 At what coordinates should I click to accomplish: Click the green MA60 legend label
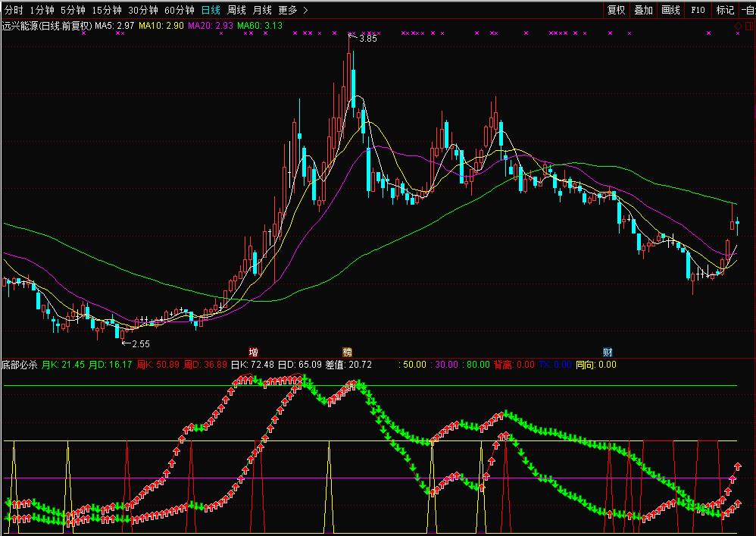tap(260, 26)
